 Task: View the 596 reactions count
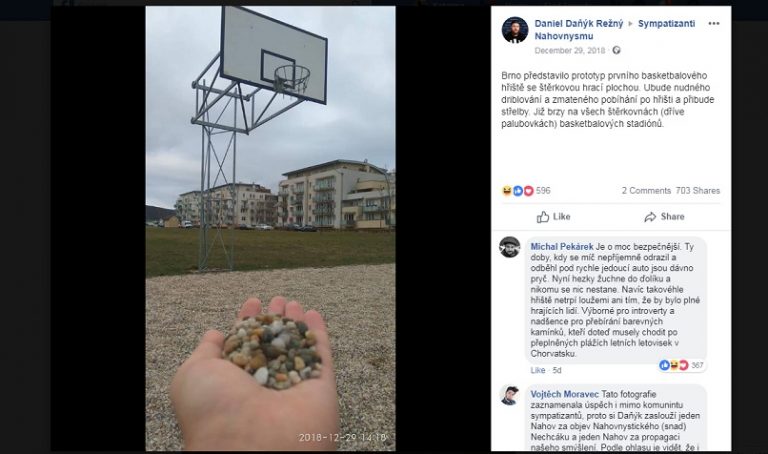pyautogui.click(x=543, y=191)
